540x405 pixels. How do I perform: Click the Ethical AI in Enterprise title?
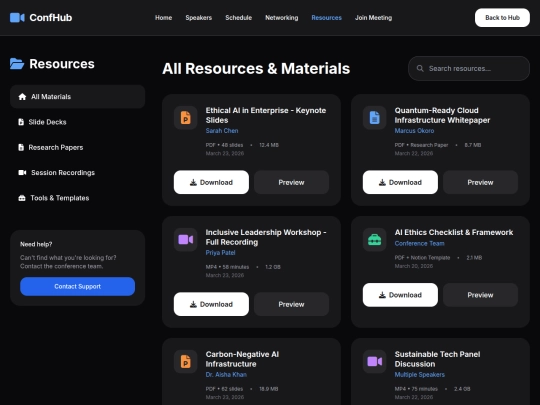click(266, 115)
